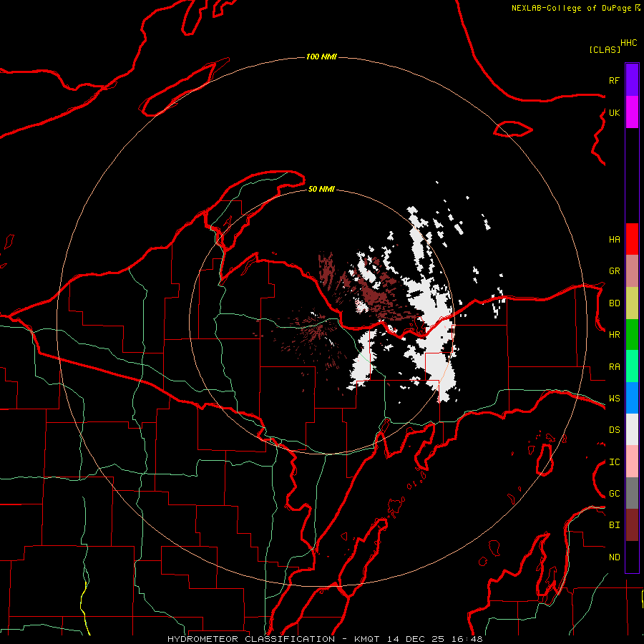Click the DS legend label

click(x=614, y=430)
